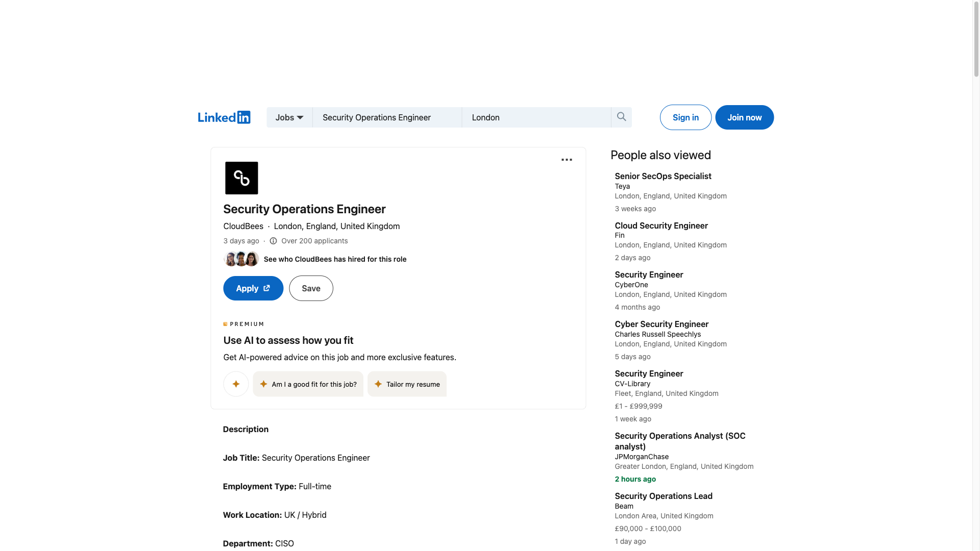Click the hired employees avatar group

(x=241, y=259)
